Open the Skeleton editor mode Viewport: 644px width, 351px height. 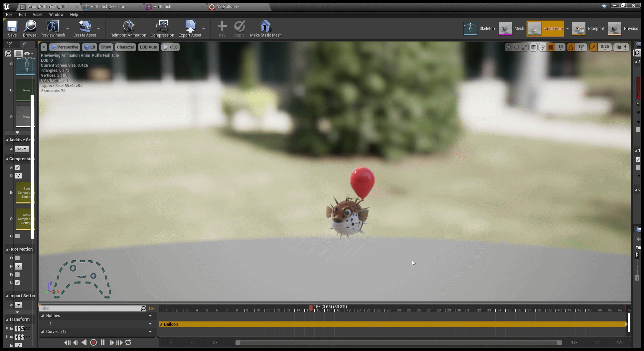point(479,29)
